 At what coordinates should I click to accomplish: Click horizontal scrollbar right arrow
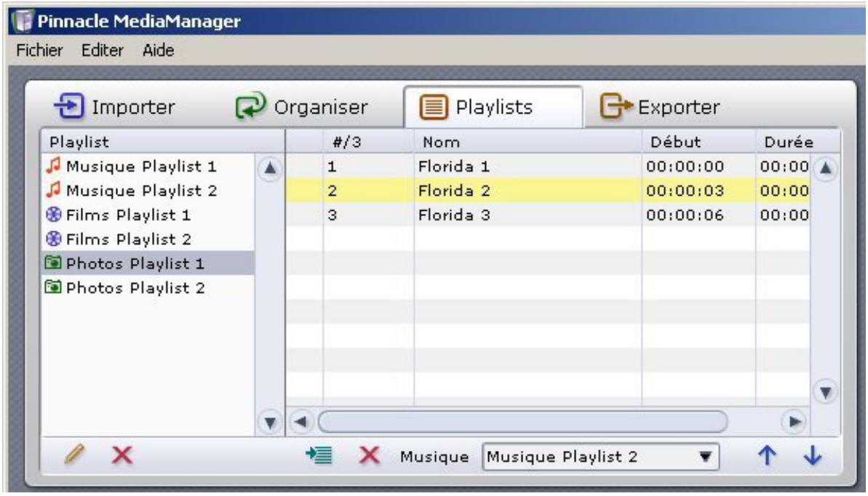tap(794, 422)
